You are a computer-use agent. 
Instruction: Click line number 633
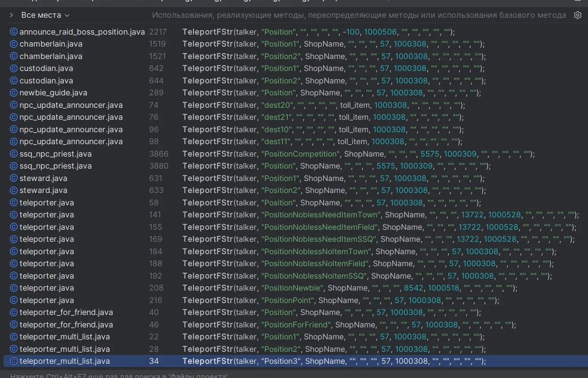tap(156, 190)
